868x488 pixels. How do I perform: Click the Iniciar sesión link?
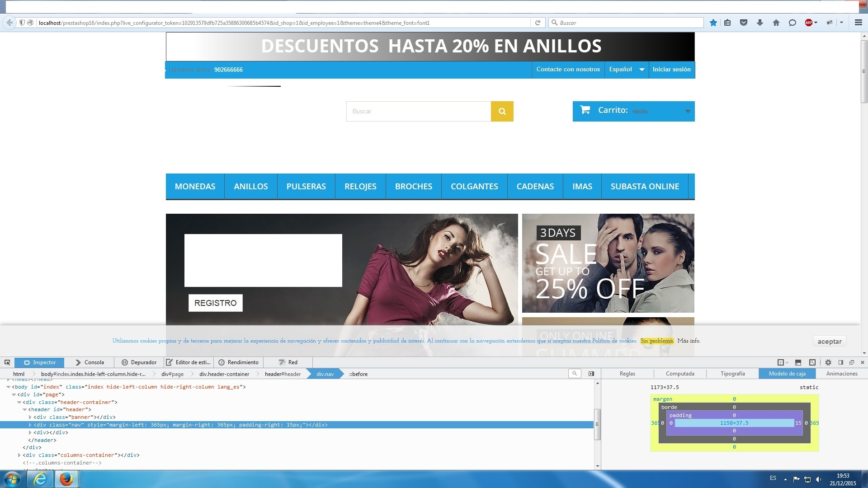coord(672,70)
